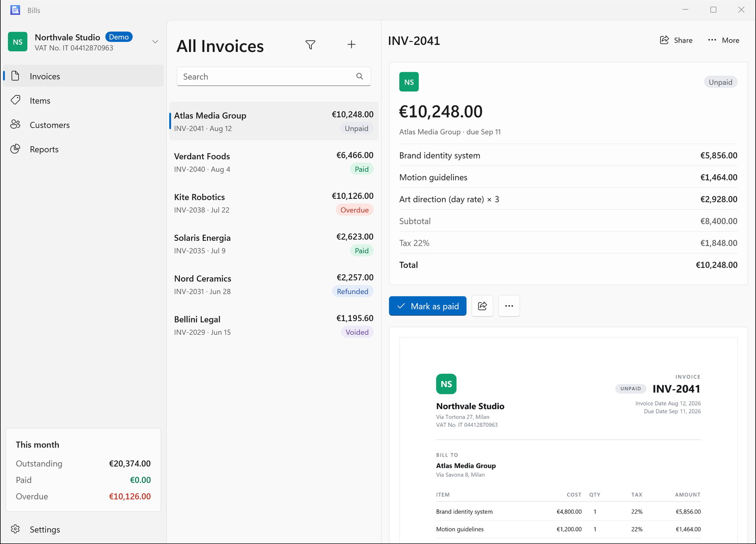756x544 pixels.
Task: Open the Nord Ceramics invoice
Action: click(x=274, y=284)
